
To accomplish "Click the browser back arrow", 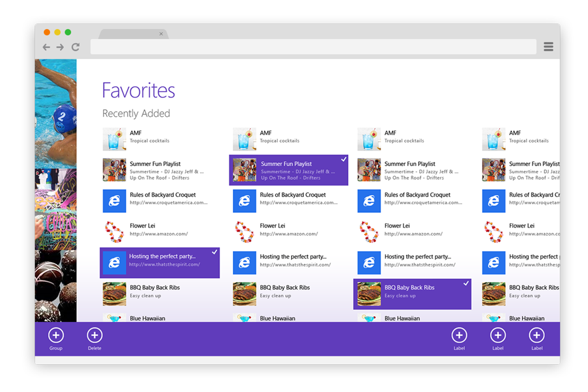I will point(47,47).
